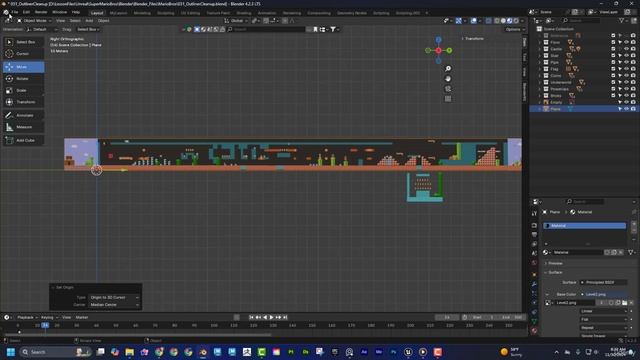640x360 pixels.
Task: Open the Global transform orientation dropdown
Action: click(x=236, y=20)
